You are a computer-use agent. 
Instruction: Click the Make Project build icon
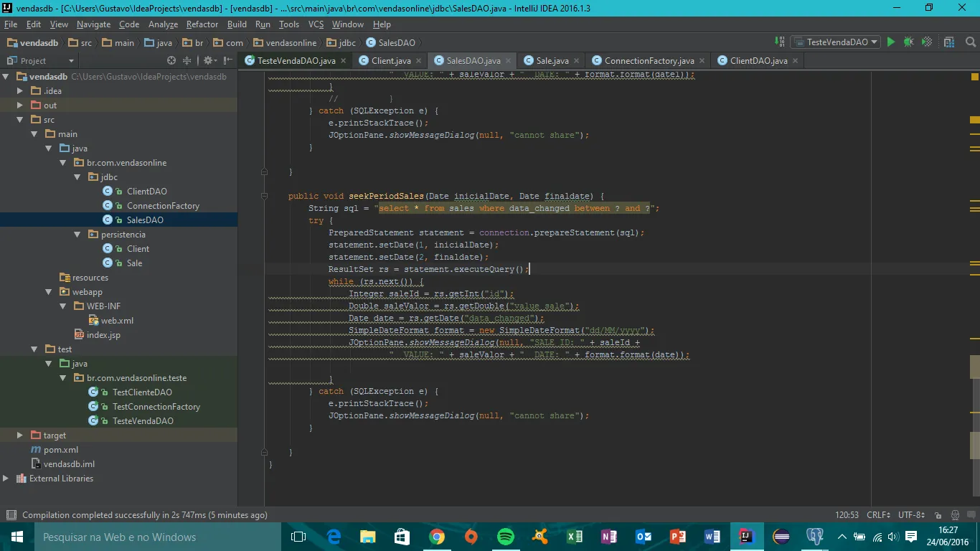[x=780, y=42]
